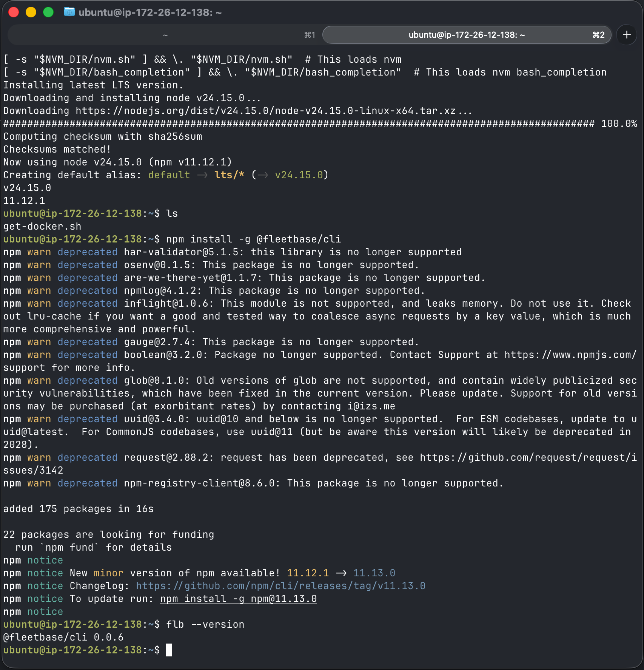
Task: Click the 'npm install -g @fleetbase/cli' command
Action: (254, 239)
